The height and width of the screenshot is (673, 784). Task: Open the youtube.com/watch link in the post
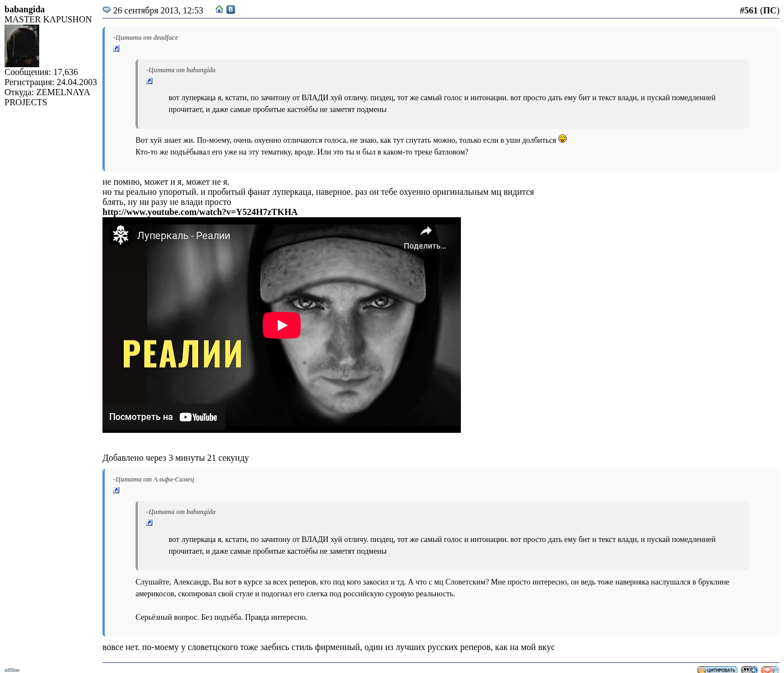(x=200, y=212)
